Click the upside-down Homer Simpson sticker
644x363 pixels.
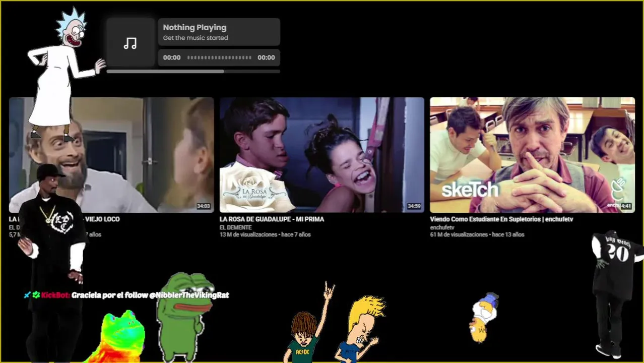click(x=484, y=318)
